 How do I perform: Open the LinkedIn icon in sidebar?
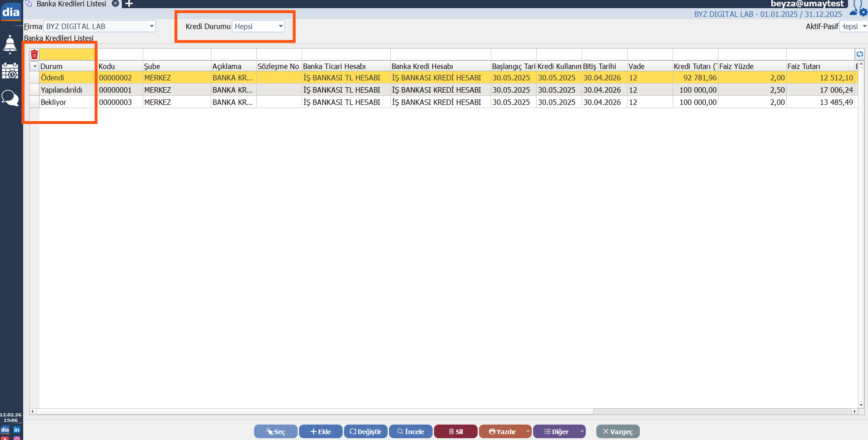point(17,430)
